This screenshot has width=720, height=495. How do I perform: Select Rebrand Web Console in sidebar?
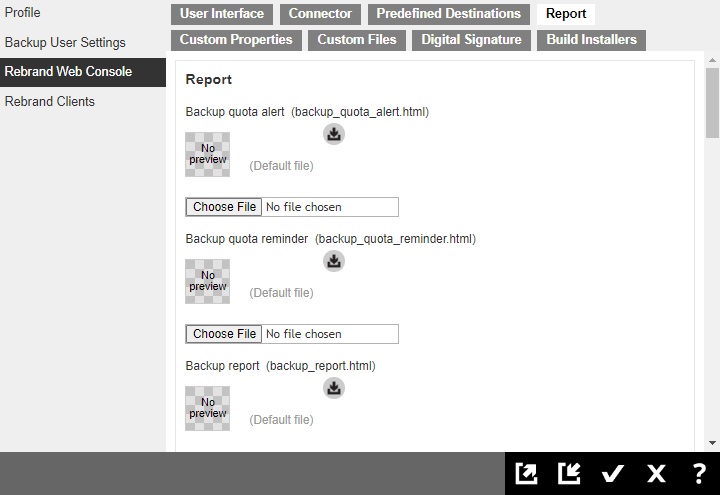coord(83,72)
